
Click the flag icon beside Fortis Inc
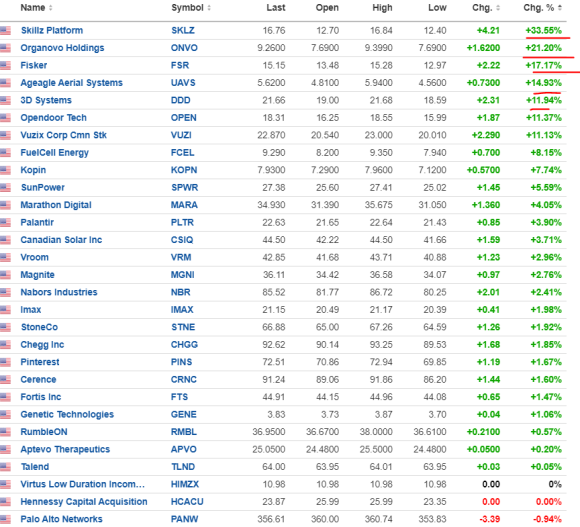[x=6, y=397]
